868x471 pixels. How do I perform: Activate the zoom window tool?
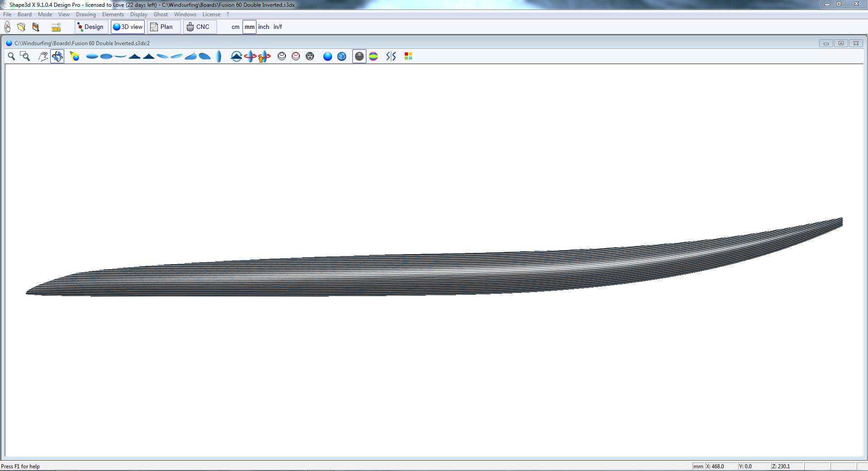(x=25, y=56)
